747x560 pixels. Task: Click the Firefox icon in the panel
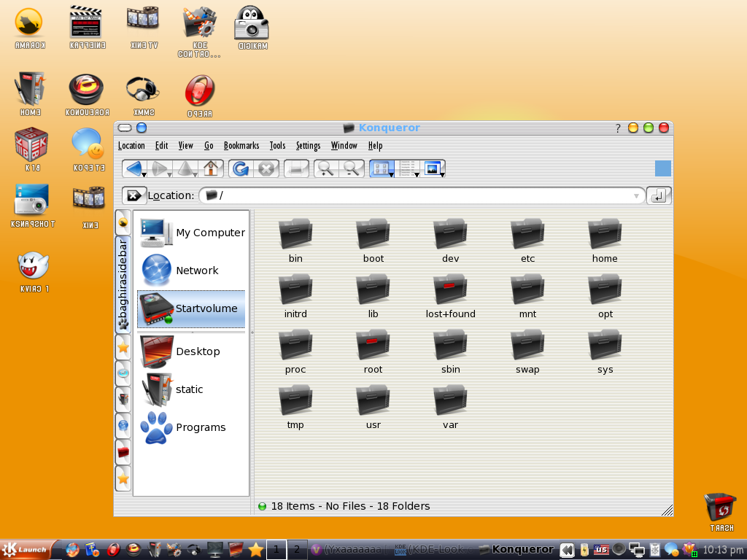[72, 550]
